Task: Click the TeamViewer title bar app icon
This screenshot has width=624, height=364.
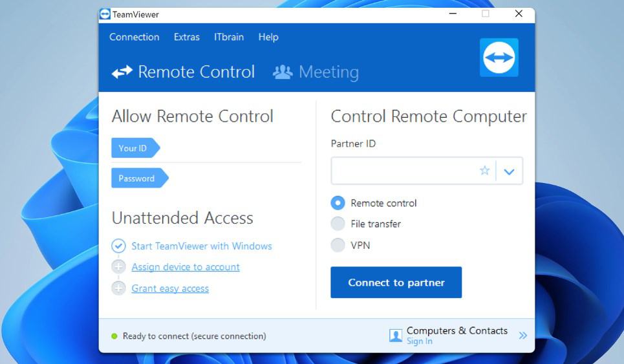Action: tap(105, 14)
